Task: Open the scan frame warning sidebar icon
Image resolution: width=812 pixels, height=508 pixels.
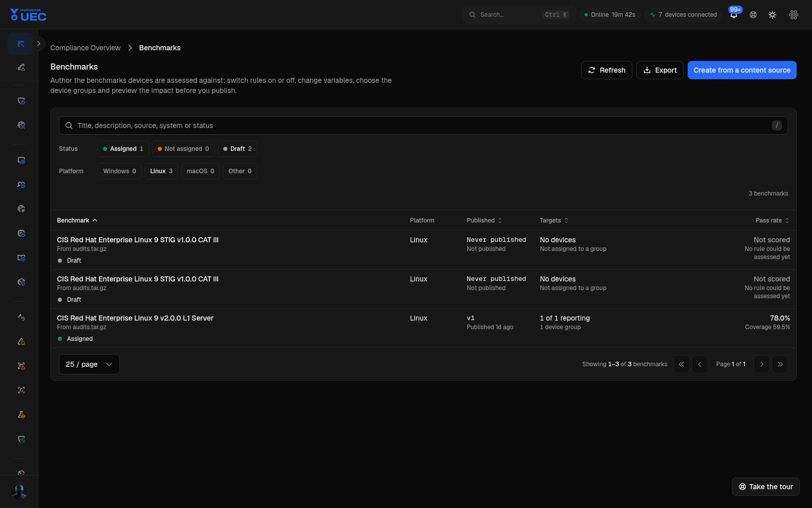Action: point(21,366)
